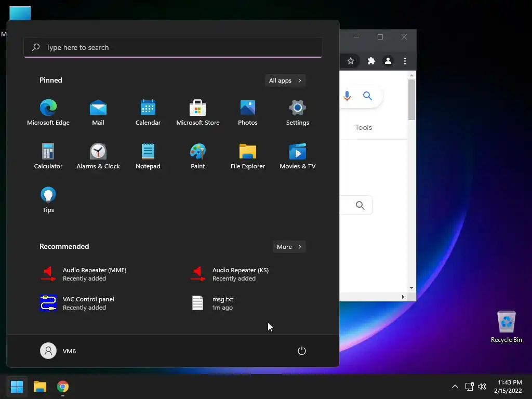
Task: Maximize the Chrome window
Action: (380, 37)
